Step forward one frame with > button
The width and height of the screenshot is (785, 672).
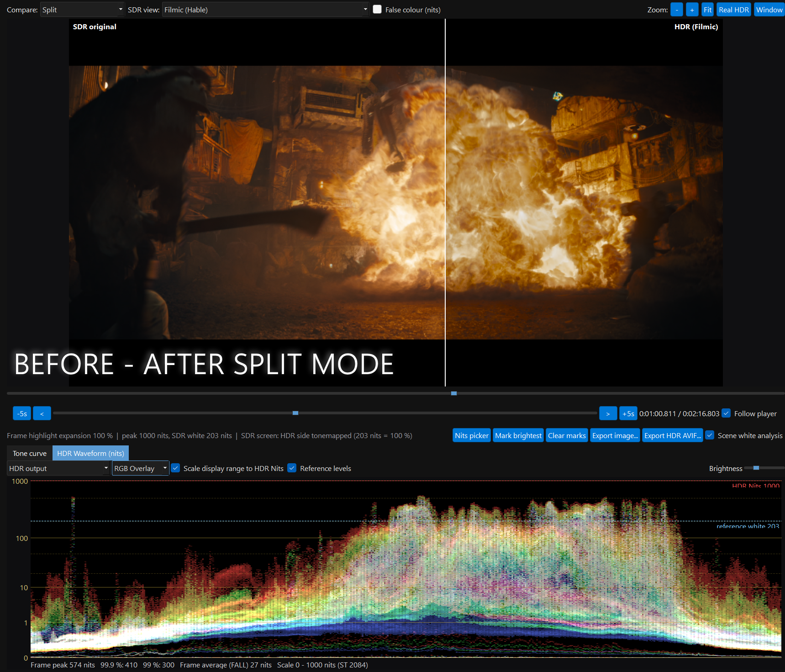pos(608,413)
